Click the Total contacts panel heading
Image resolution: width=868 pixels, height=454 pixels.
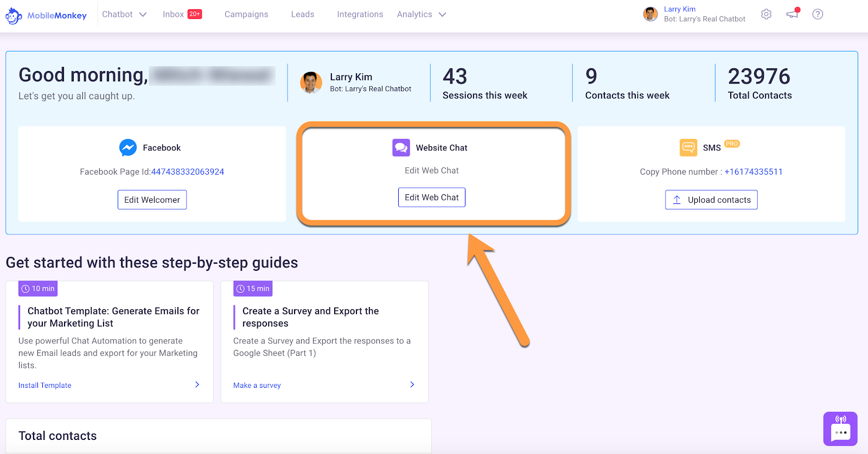(x=58, y=436)
